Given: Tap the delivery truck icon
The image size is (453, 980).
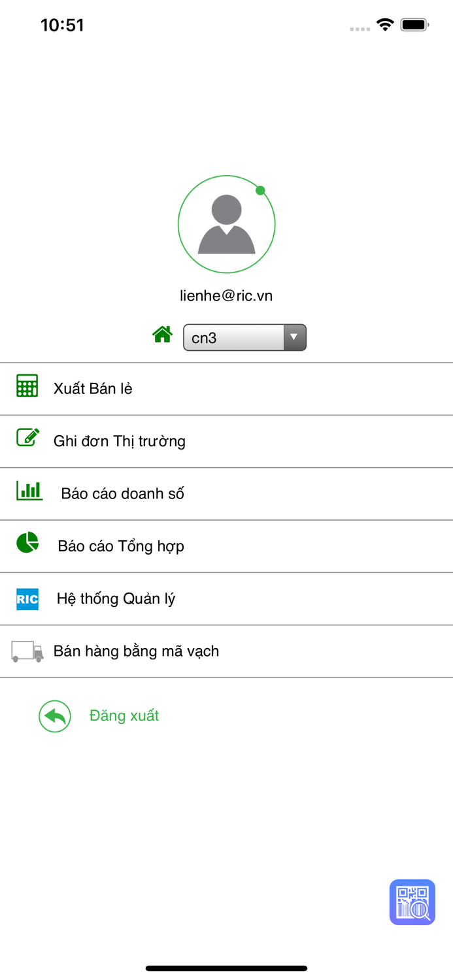Looking at the screenshot, I should [27, 651].
